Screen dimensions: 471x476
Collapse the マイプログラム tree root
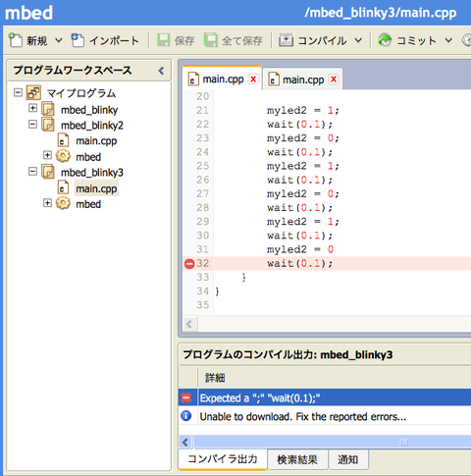tap(18, 92)
